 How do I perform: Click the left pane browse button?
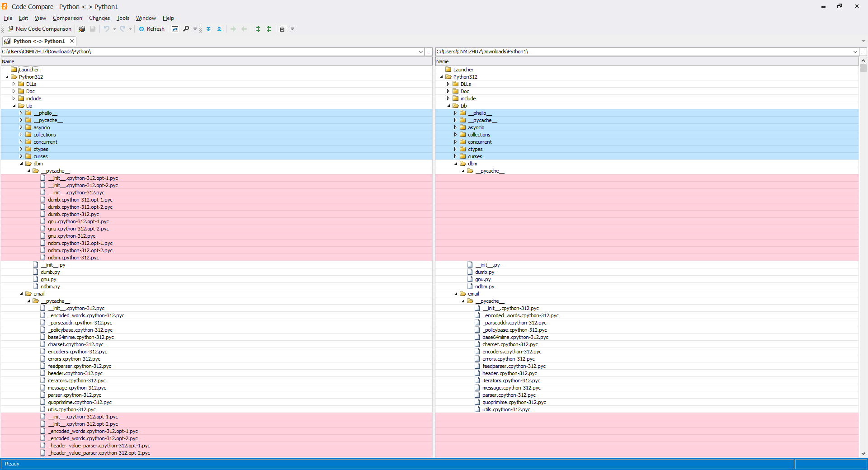click(429, 52)
